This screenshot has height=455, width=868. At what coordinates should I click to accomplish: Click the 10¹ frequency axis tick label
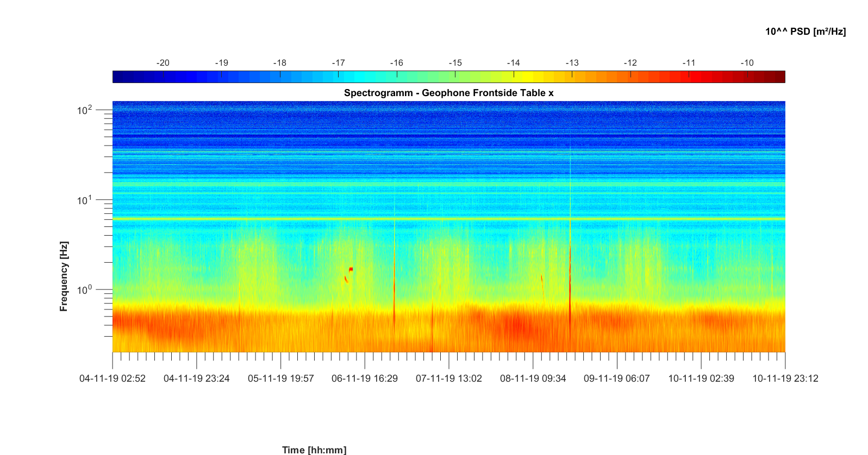pos(85,200)
